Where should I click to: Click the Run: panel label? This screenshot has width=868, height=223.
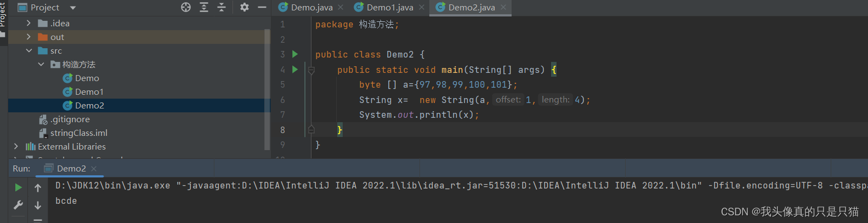point(21,168)
